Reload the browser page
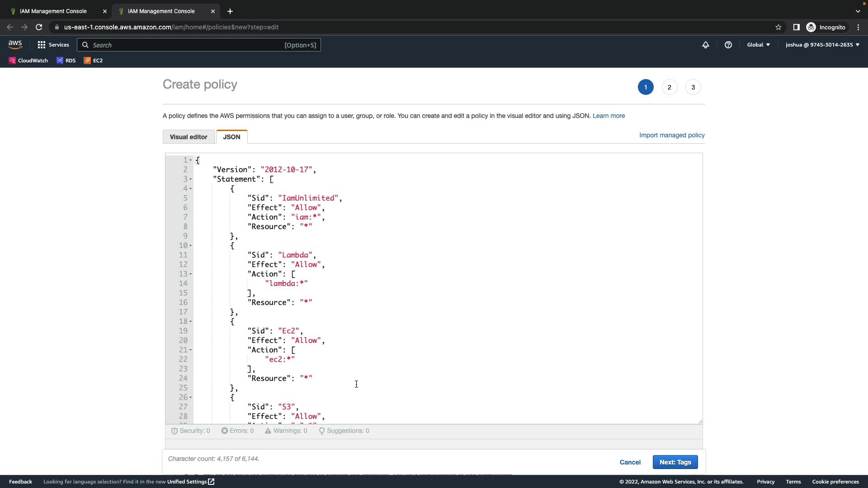This screenshot has width=868, height=488. 39,27
